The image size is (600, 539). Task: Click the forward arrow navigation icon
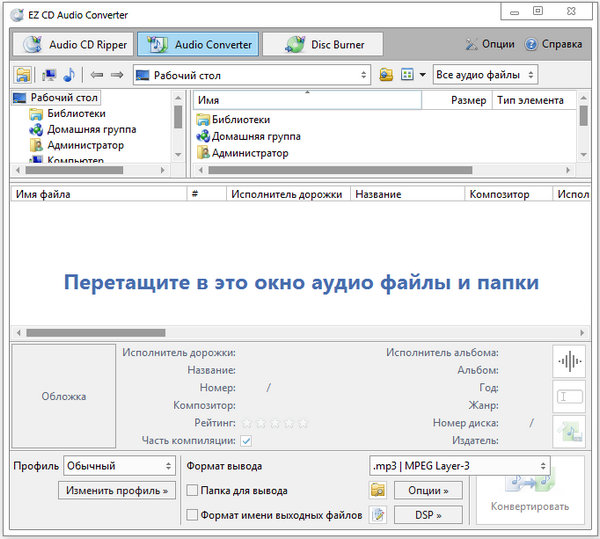pyautogui.click(x=117, y=75)
